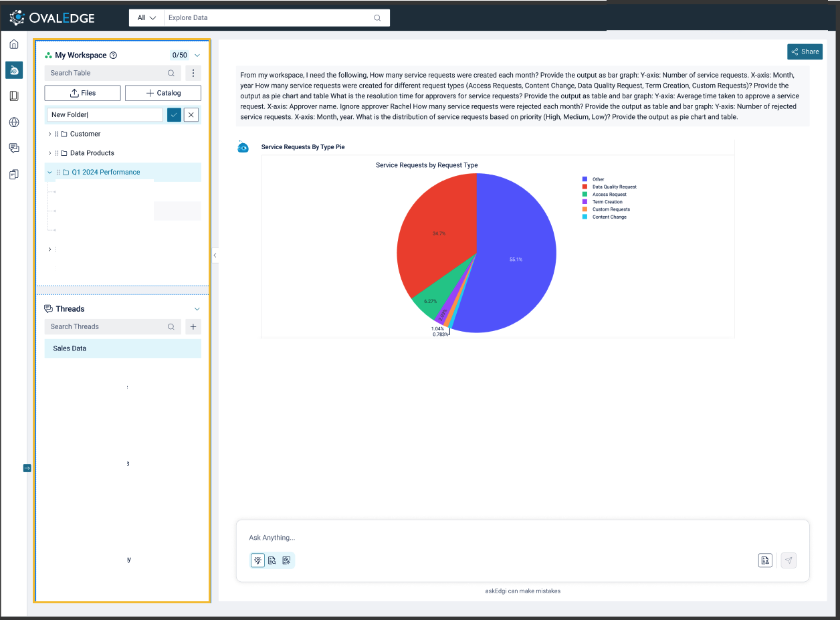Toggle the image analysis mode icon
Screen dimensions: 840x620
click(286, 560)
